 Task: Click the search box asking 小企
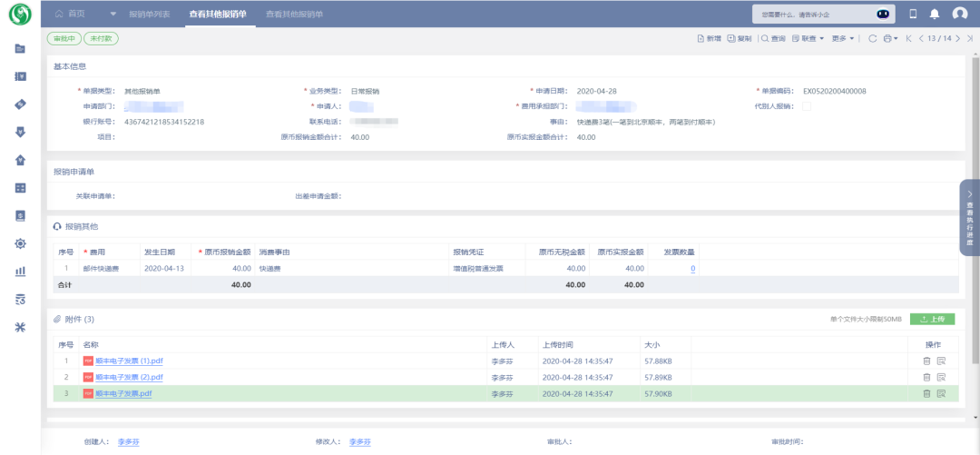click(799, 14)
